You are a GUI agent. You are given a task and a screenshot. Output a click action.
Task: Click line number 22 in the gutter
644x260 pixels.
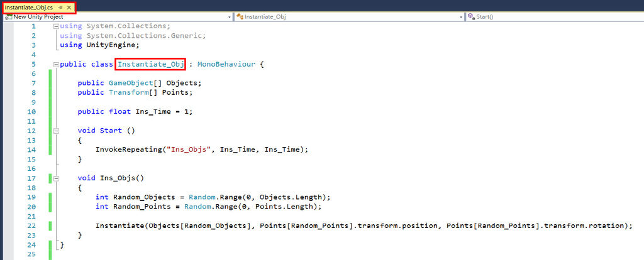point(31,225)
